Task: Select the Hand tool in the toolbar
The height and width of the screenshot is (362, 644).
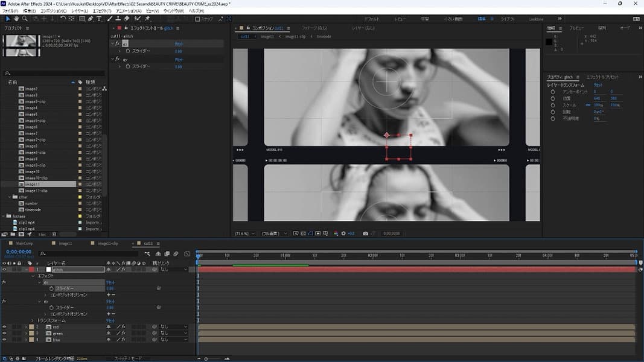Action: point(16,19)
